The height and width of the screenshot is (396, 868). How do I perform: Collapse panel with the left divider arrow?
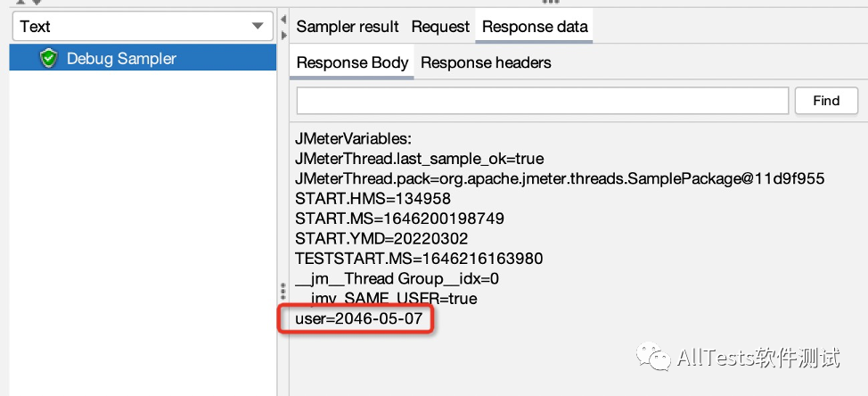(x=283, y=20)
